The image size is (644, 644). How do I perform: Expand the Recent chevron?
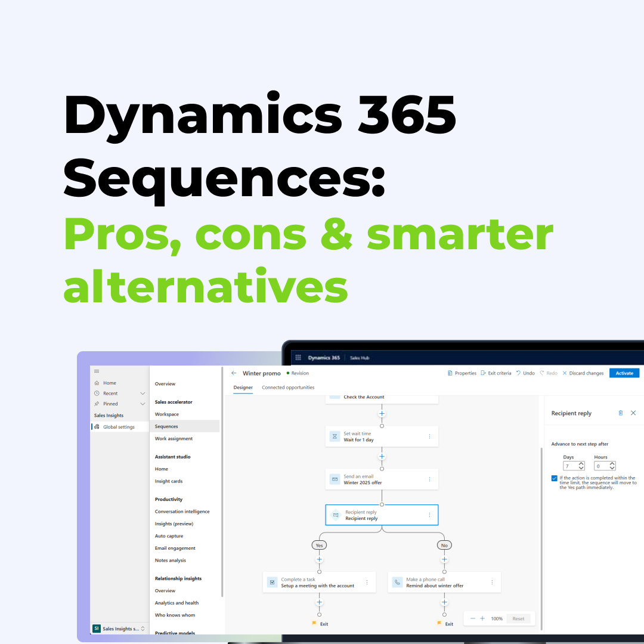pyautogui.click(x=143, y=394)
